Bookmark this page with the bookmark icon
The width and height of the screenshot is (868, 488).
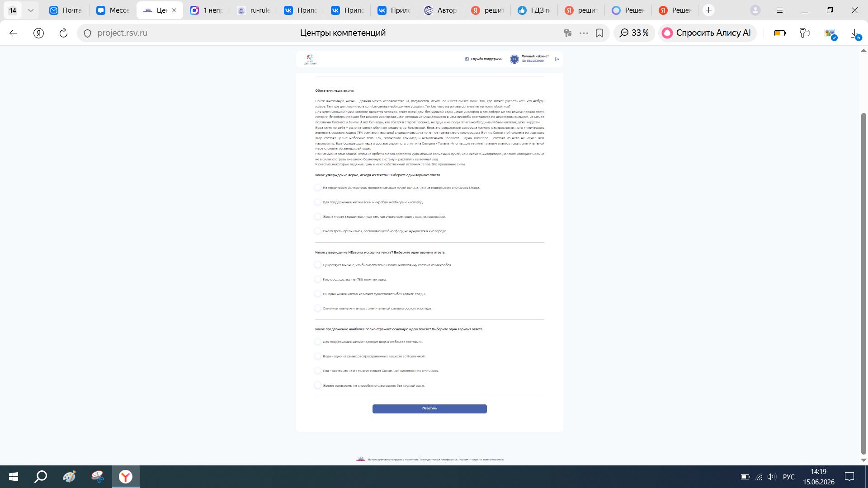click(599, 33)
